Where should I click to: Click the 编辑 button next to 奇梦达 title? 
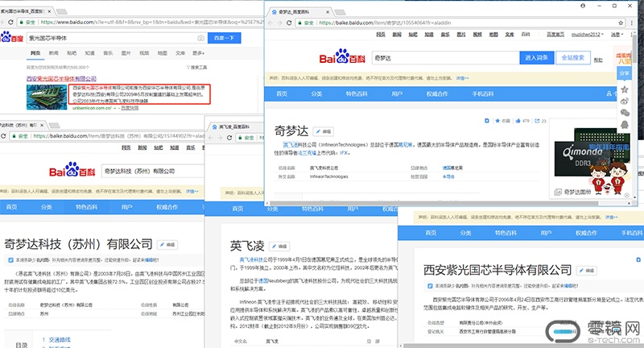click(324, 130)
